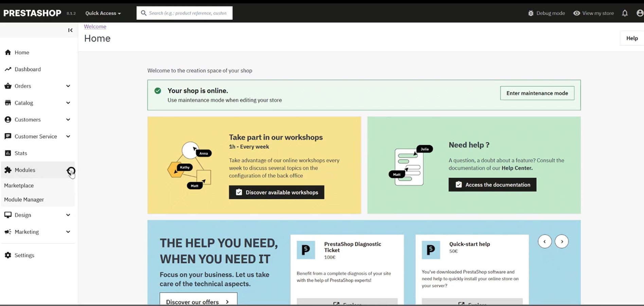Show previous offer in carousel
This screenshot has width=644, height=306.
click(545, 242)
